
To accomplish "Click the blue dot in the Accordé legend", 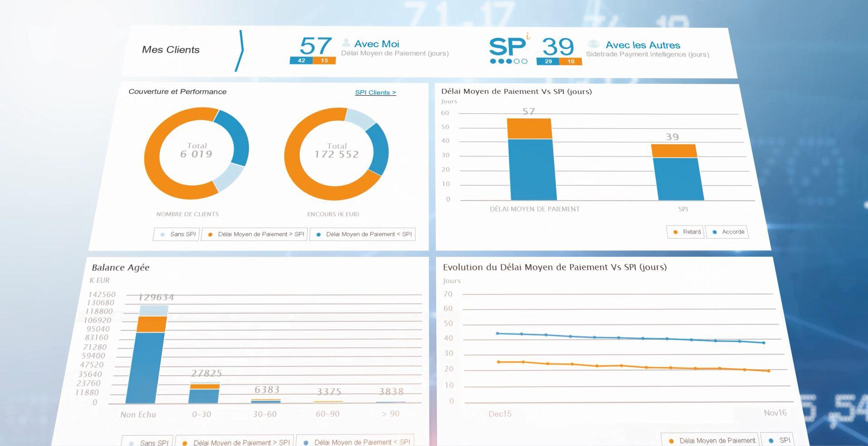I will 714,232.
